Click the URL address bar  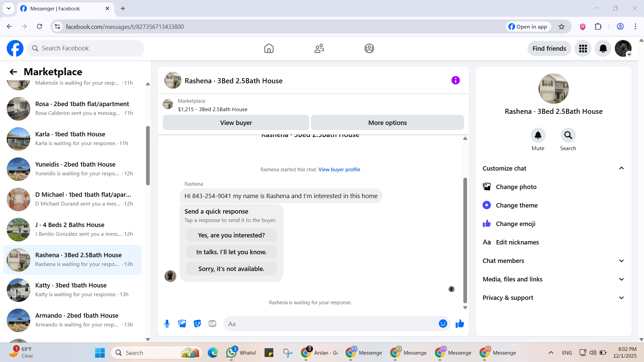282,27
